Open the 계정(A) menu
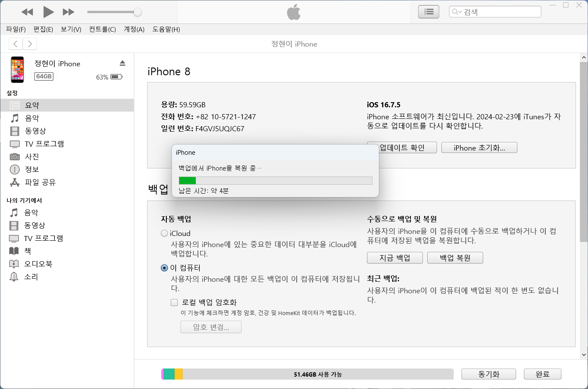This screenshot has width=588, height=389. pos(134,29)
